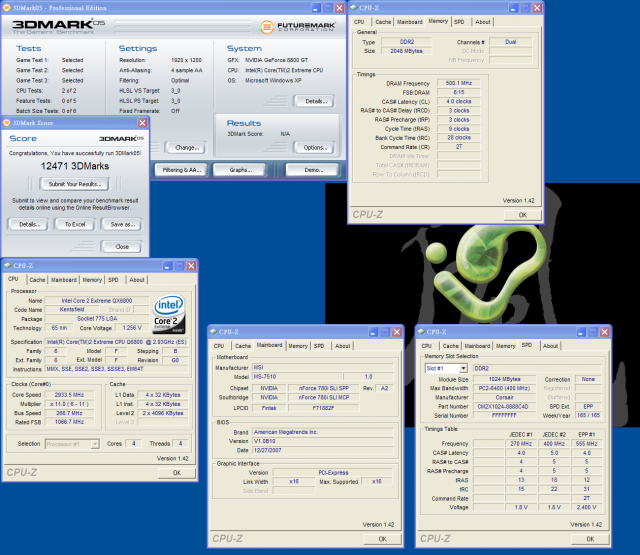Minimize the CPU-Z SPD window
Viewport: 640px width, 555px height.
pos(581,332)
